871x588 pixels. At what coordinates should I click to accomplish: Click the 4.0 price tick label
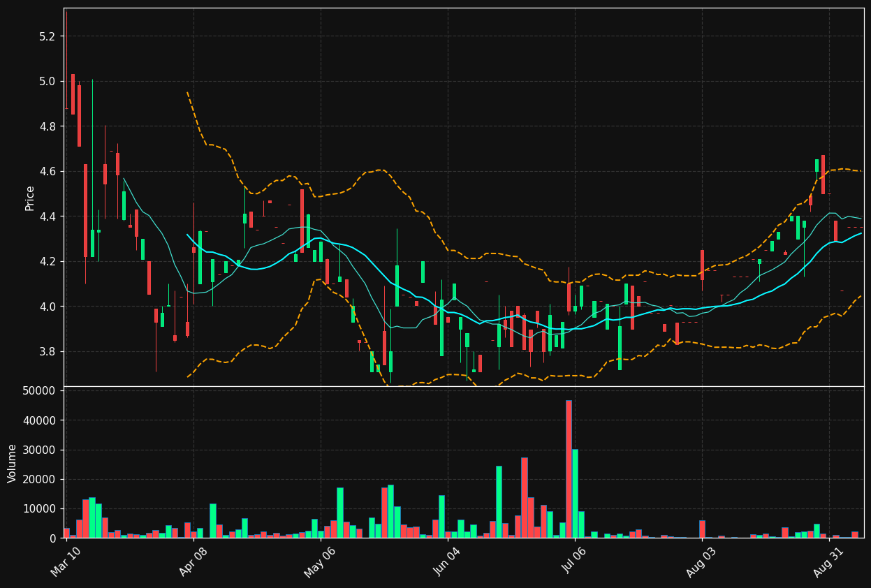[x=47, y=307]
